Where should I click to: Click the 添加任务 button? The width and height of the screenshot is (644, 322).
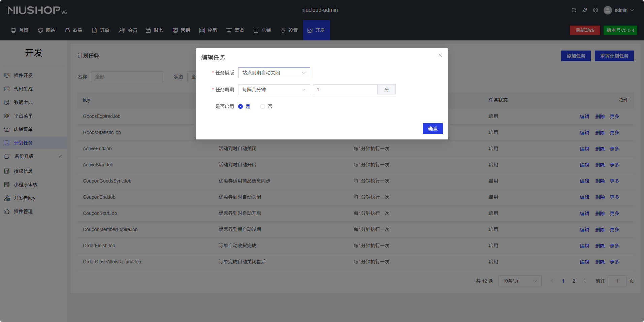576,56
